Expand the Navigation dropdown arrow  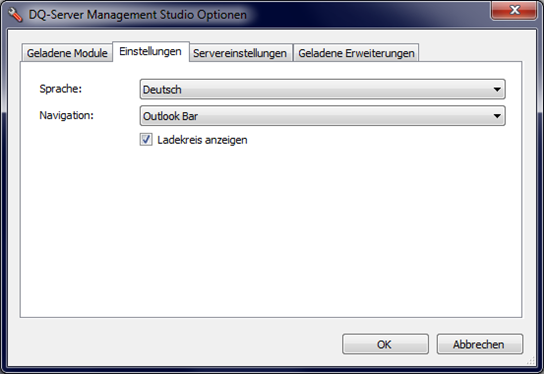point(497,116)
